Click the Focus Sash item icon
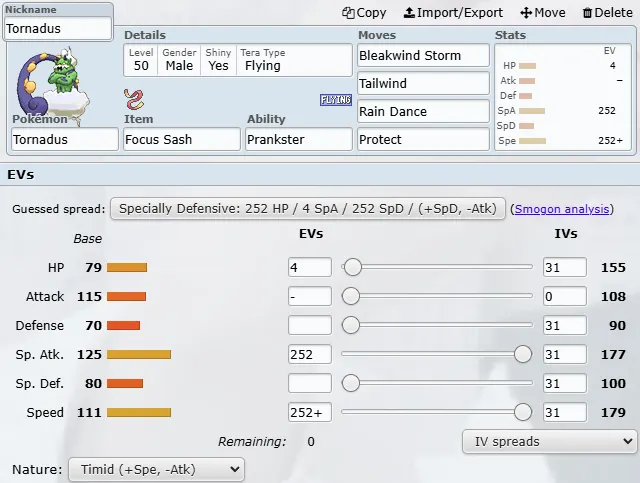This screenshot has height=483, width=640. tap(134, 100)
